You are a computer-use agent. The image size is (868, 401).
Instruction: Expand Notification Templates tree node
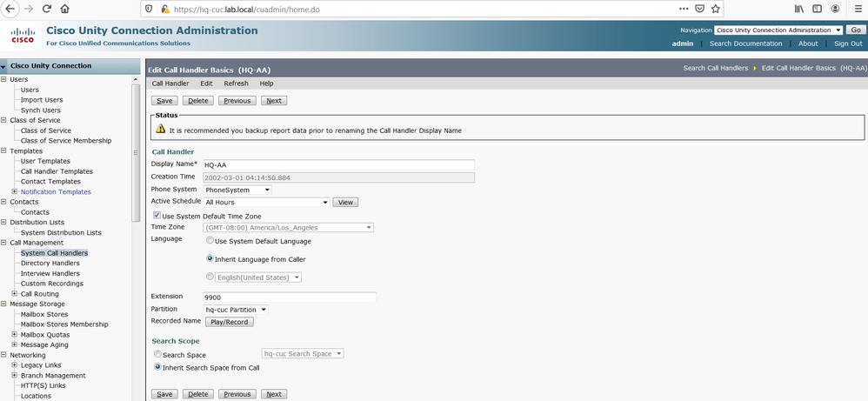tap(15, 191)
